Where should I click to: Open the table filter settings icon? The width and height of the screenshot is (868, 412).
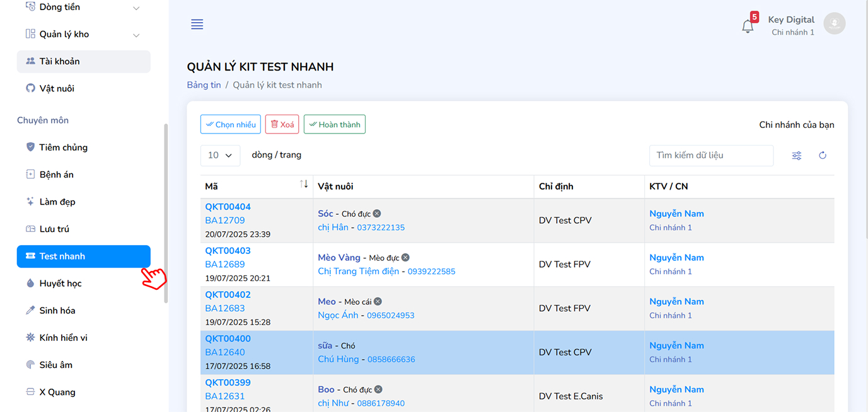(796, 155)
